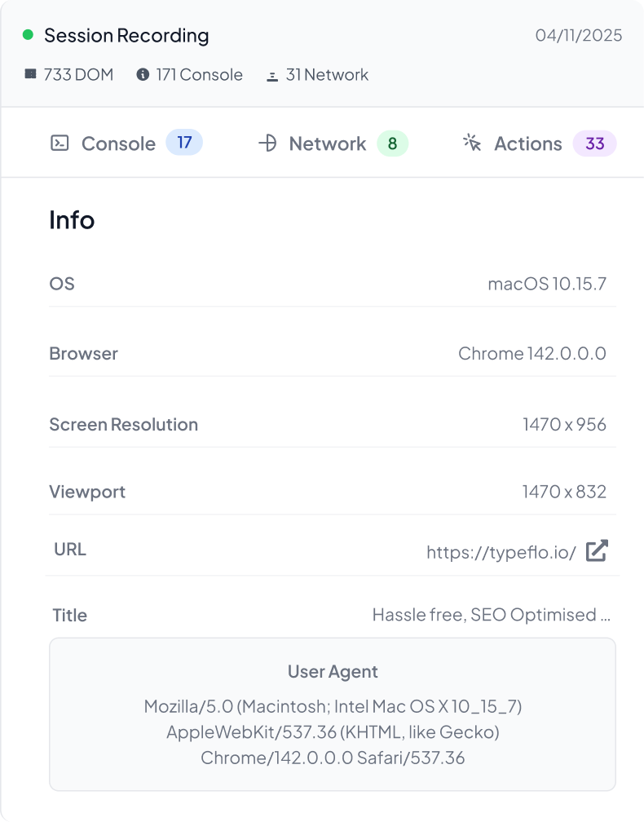
Task: Click the arrow icon on the Network tab
Action: pyautogui.click(x=267, y=144)
